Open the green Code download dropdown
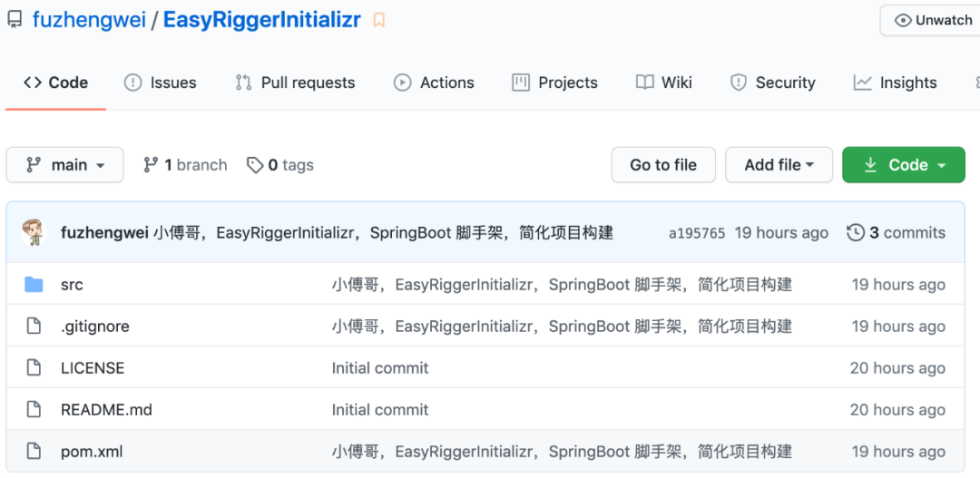This screenshot has width=980, height=478. [903, 165]
